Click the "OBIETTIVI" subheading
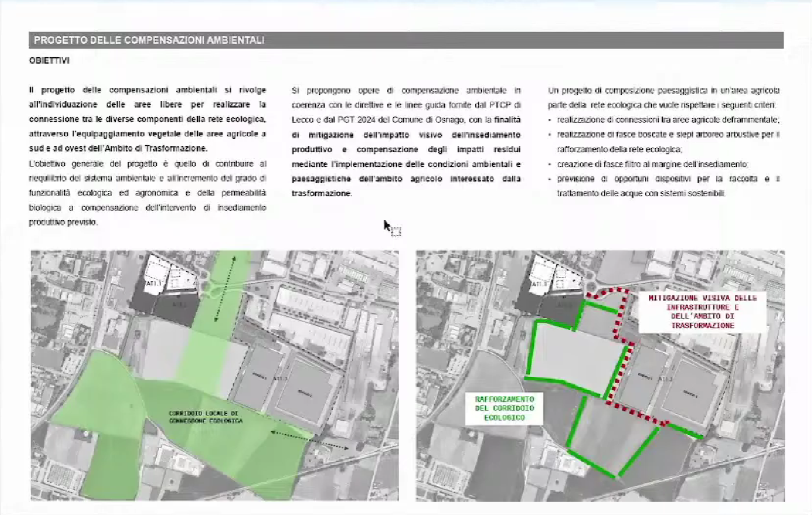 49,61
